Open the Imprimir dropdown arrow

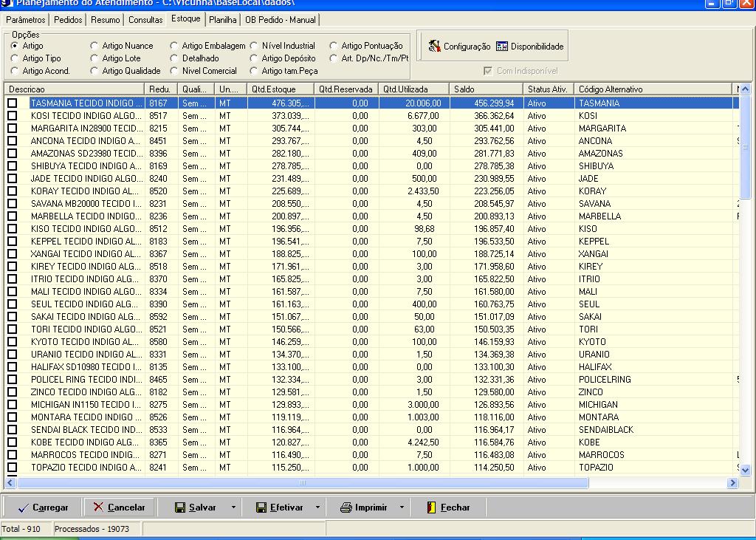[402, 507]
